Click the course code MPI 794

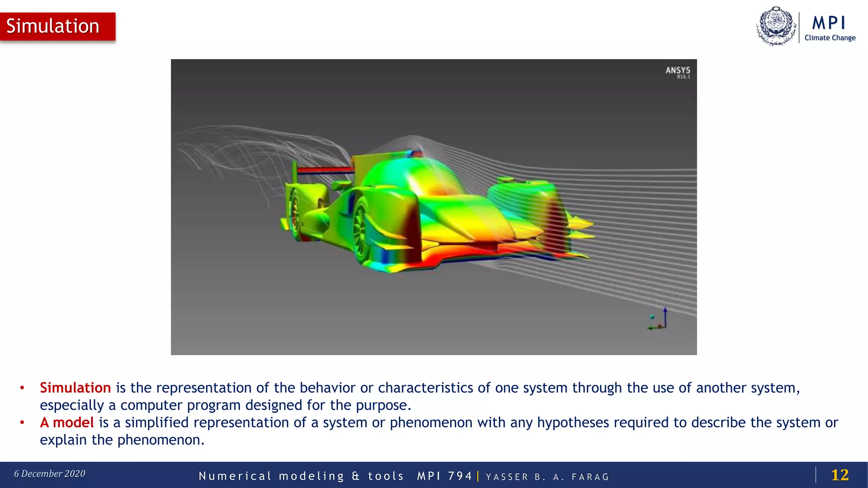point(444,476)
